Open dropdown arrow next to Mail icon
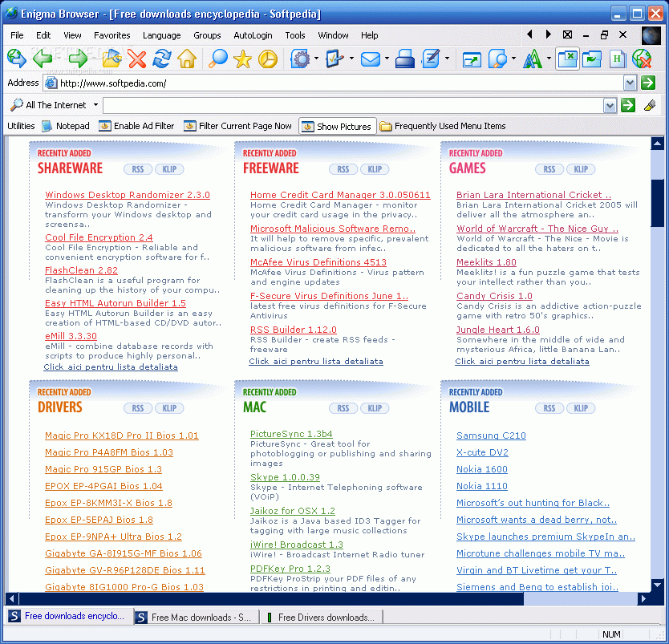Screen dimensions: 669x644 387,59
